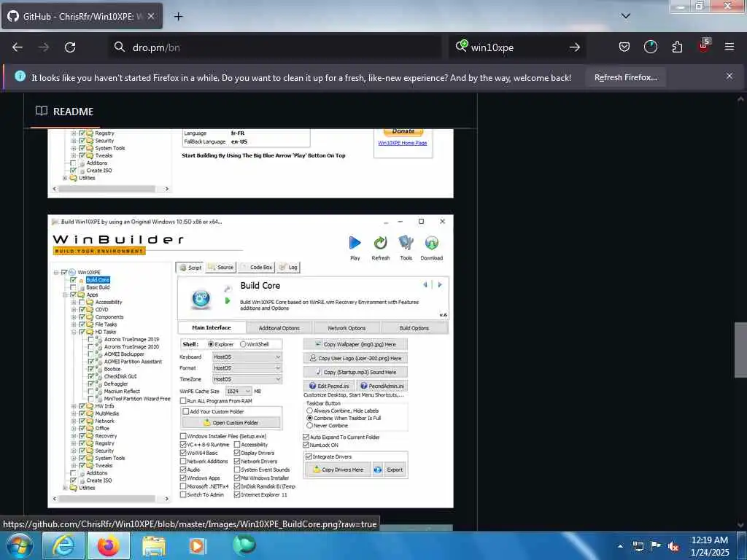
Task: Select the Network Options tab
Action: 347,328
